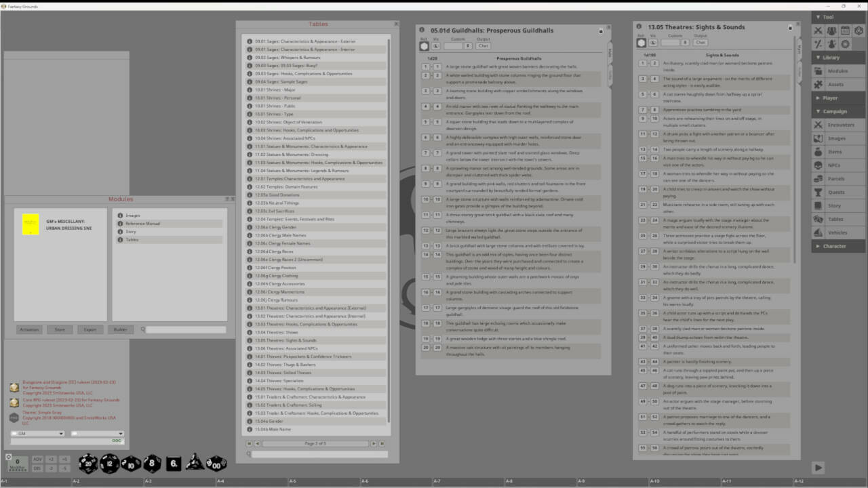Open the Vehicles campaign panel
Screen dimensions: 868x488
pyautogui.click(x=838, y=232)
